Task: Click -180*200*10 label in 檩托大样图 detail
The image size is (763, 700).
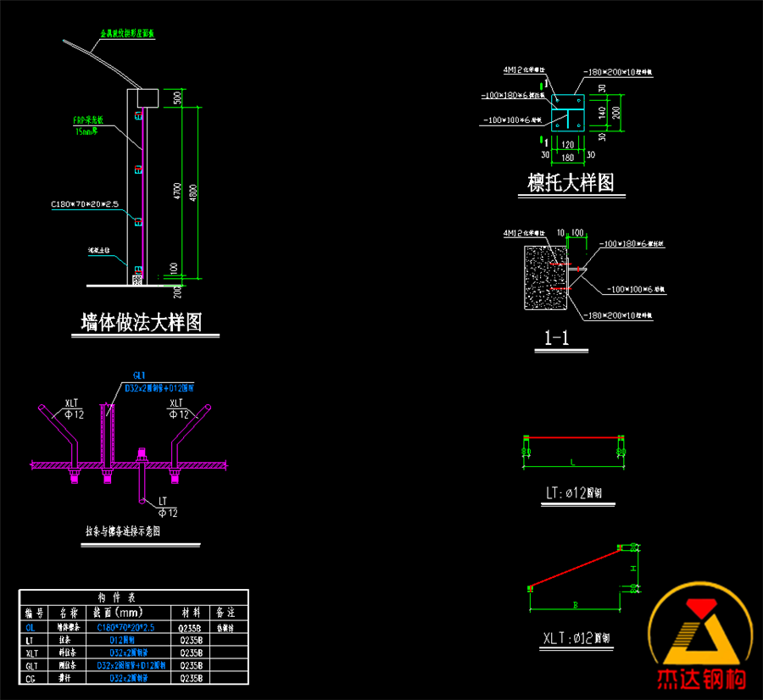Action: click(x=618, y=72)
